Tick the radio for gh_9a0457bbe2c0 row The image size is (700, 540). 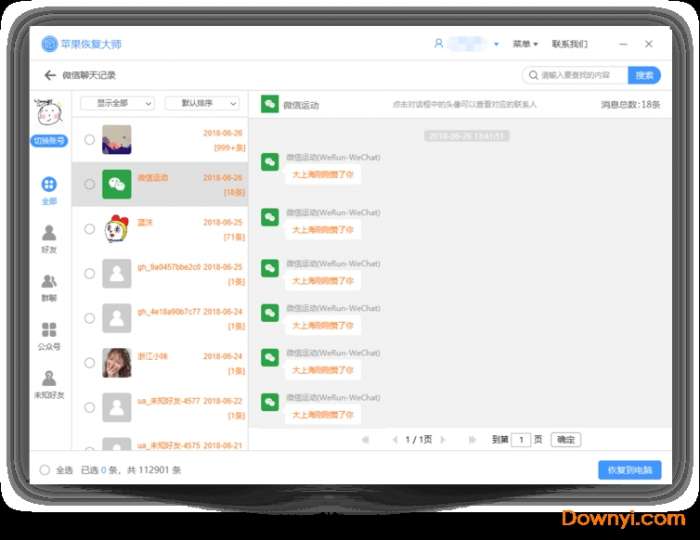(89, 274)
